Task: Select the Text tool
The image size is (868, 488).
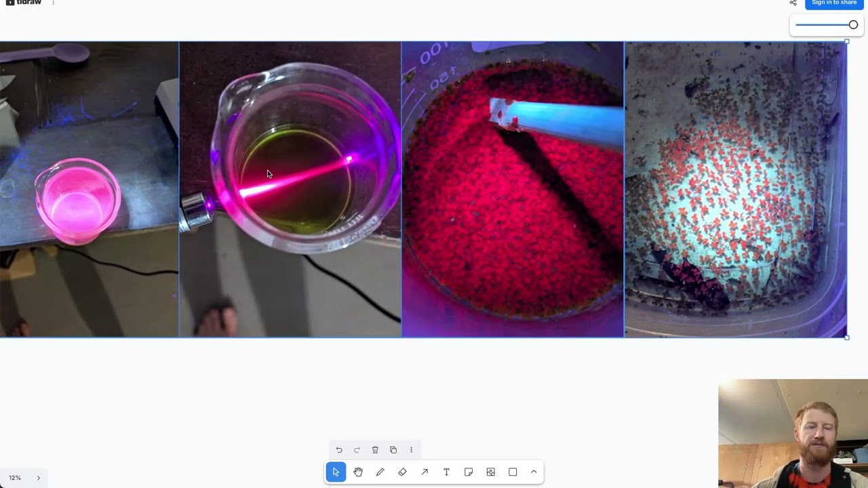Action: click(446, 472)
